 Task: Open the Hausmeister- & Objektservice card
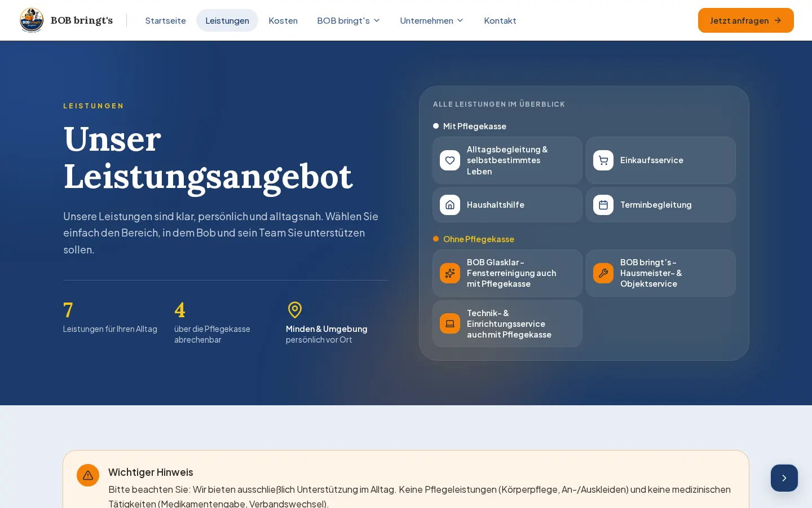(661, 273)
